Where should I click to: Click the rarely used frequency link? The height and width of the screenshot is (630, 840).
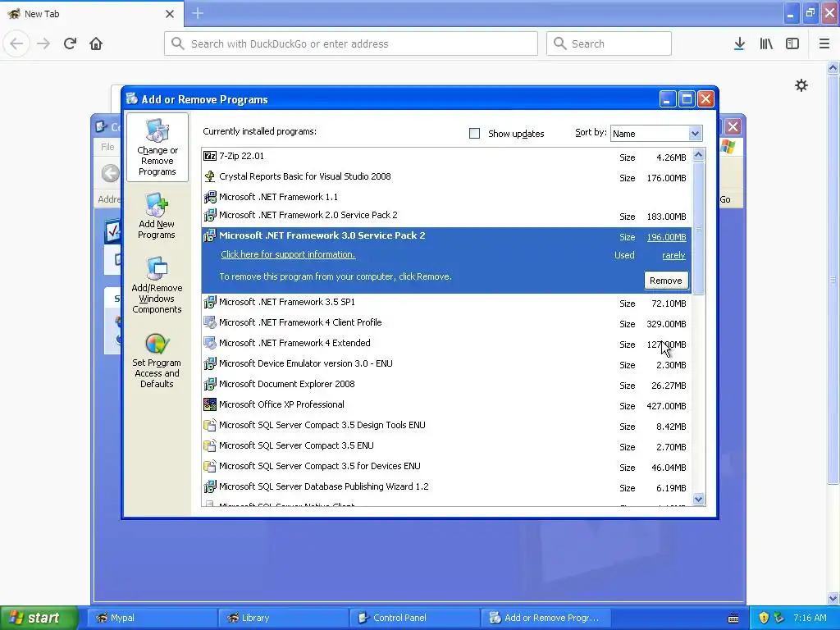pyautogui.click(x=673, y=256)
